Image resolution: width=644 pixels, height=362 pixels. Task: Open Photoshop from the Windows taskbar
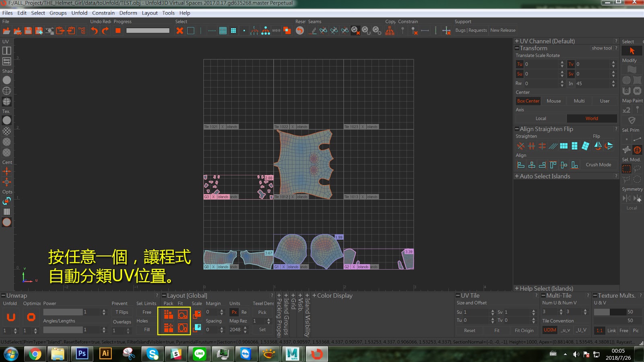[x=82, y=354]
